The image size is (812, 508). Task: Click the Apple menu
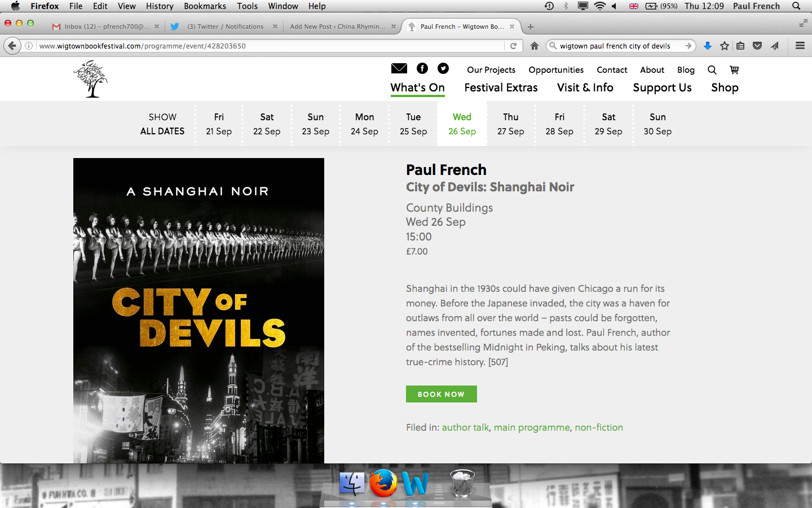click(x=15, y=6)
